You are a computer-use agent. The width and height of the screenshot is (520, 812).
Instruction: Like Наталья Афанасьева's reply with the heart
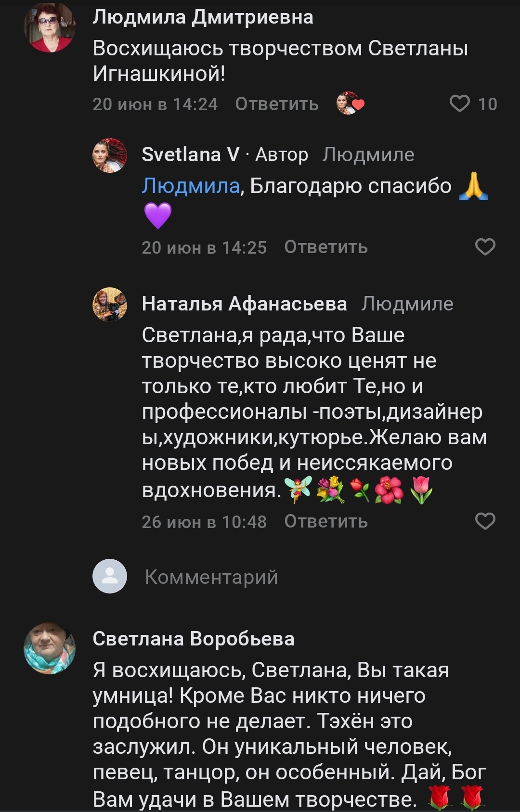pos(485,521)
